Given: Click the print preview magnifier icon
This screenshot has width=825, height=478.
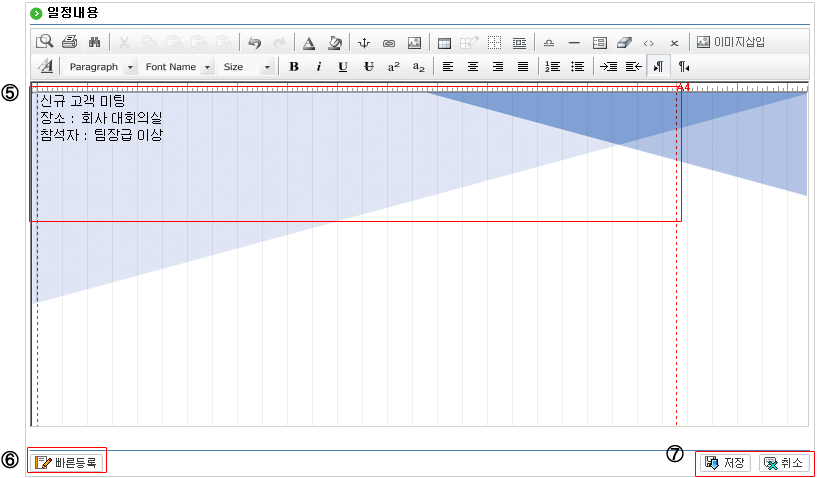Looking at the screenshot, I should pyautogui.click(x=45, y=42).
